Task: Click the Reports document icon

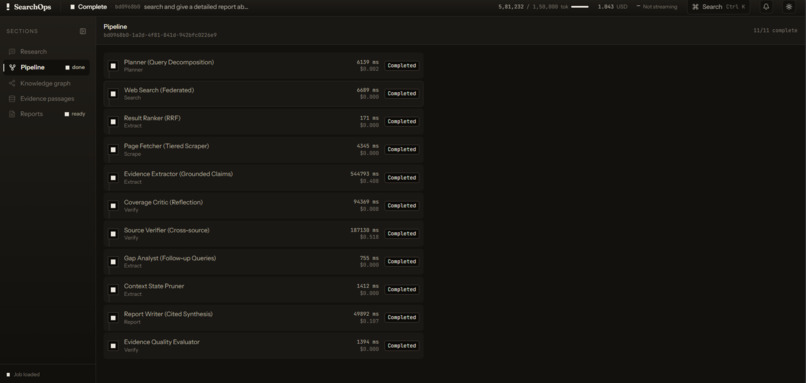Action: click(12, 114)
